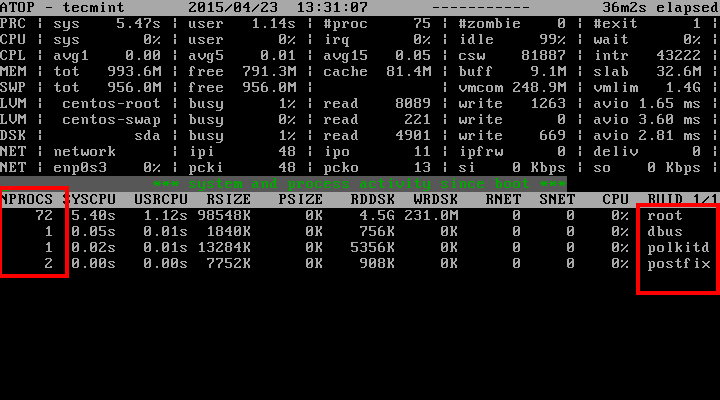Click the root user row name
720x400 pixels.
coord(665,215)
